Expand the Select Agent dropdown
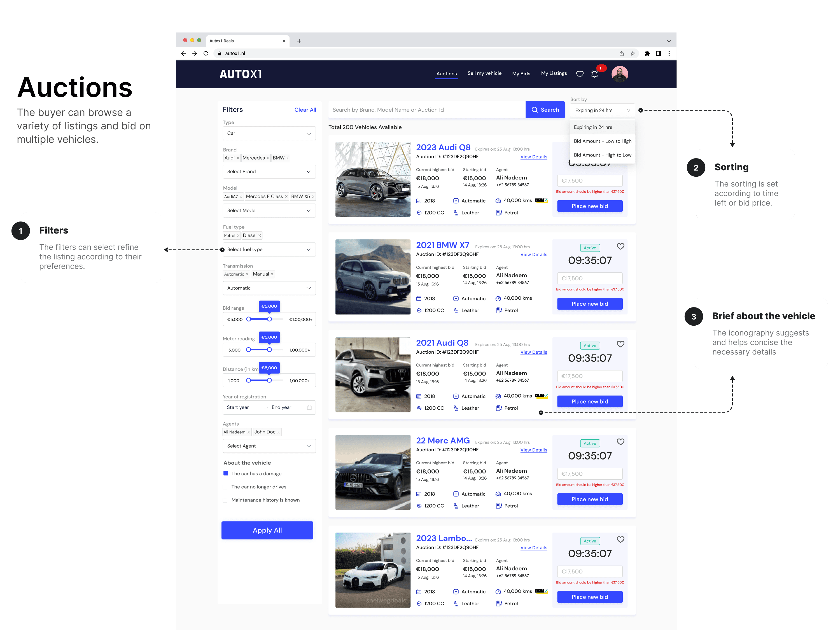This screenshot has width=840, height=630. 269,446
